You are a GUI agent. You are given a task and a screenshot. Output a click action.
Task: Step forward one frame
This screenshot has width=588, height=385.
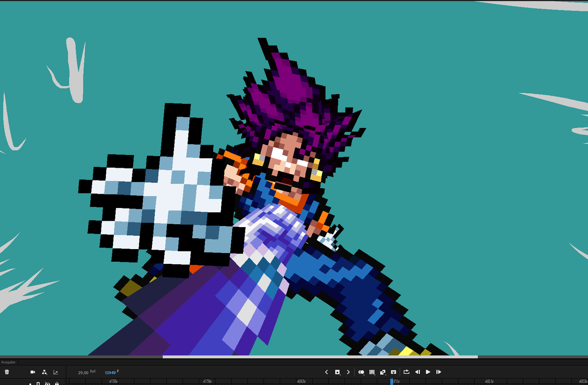click(x=439, y=372)
